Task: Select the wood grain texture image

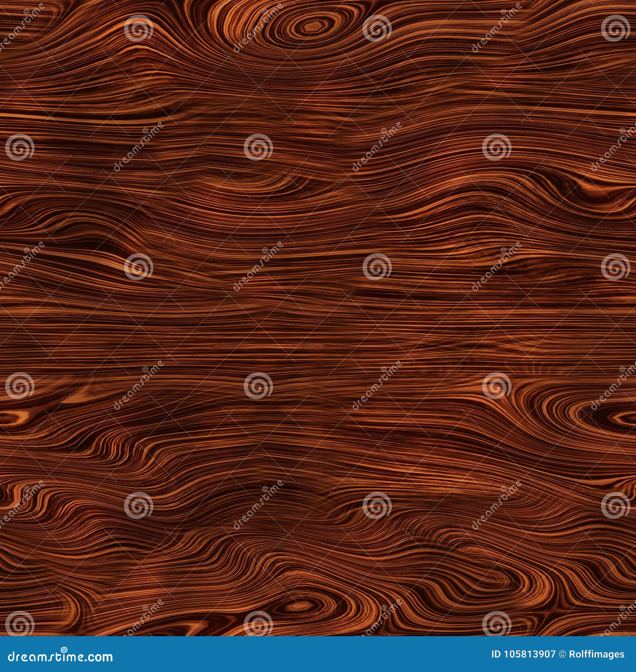Action: [x=318, y=318]
